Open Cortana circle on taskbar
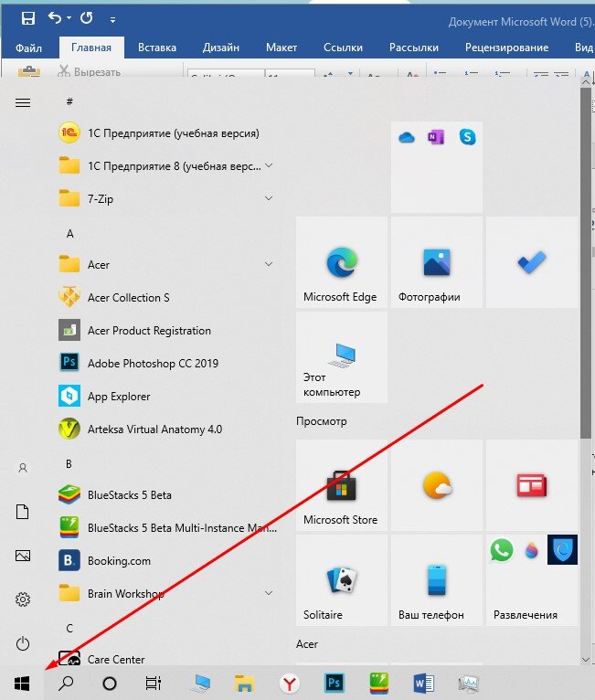 pos(110,683)
